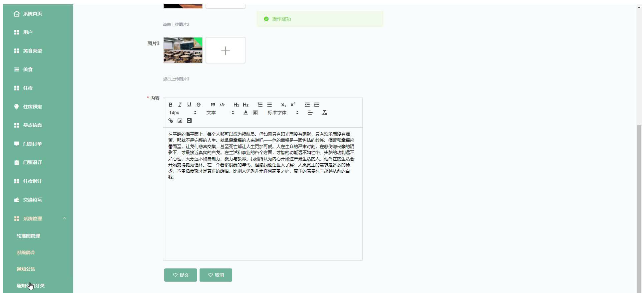Create a bulleted list

coord(269,105)
